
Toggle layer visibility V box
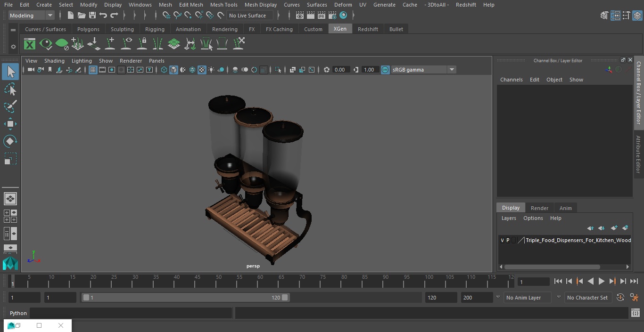(x=502, y=240)
